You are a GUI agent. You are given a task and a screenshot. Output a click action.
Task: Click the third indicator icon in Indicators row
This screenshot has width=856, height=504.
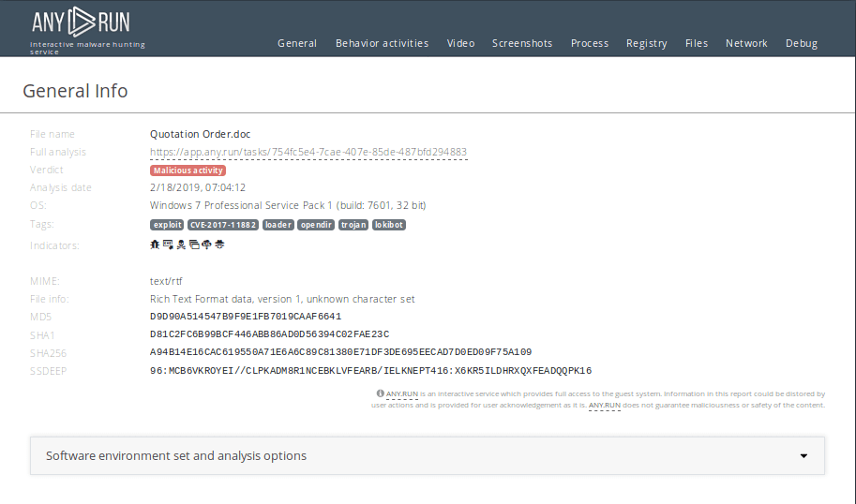[x=180, y=245]
